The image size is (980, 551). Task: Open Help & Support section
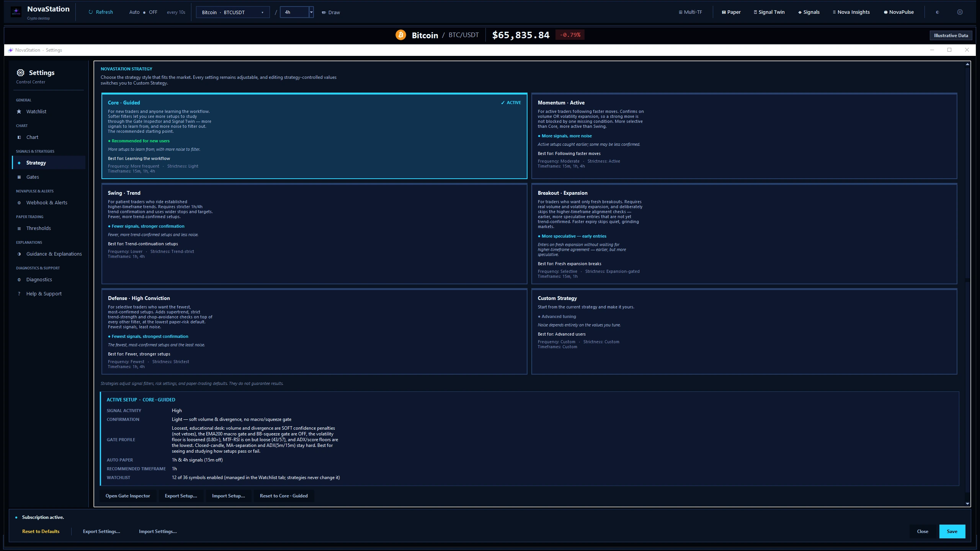(x=49, y=293)
